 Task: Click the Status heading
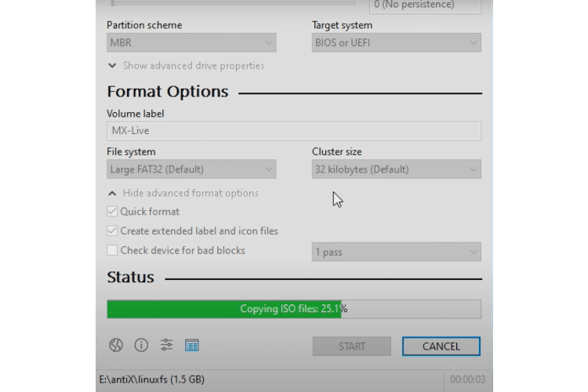coord(130,278)
